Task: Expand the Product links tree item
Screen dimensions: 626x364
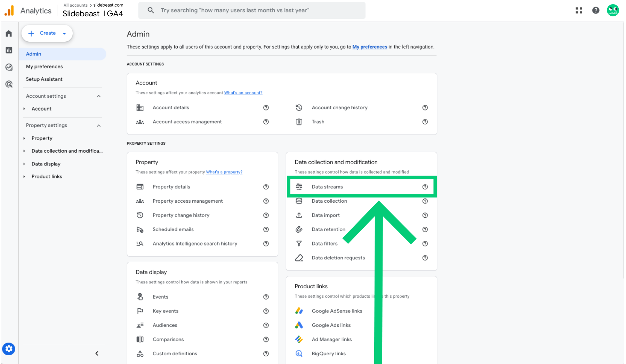Action: pyautogui.click(x=24, y=177)
